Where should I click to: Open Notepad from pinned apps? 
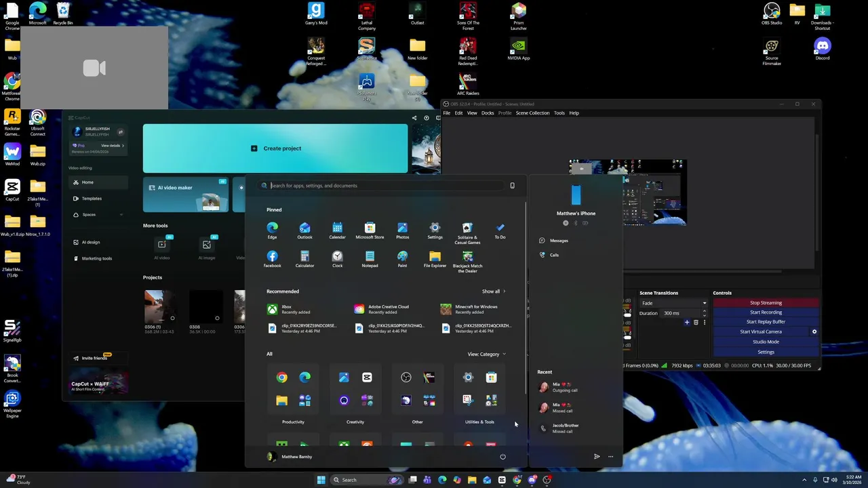pos(370,259)
